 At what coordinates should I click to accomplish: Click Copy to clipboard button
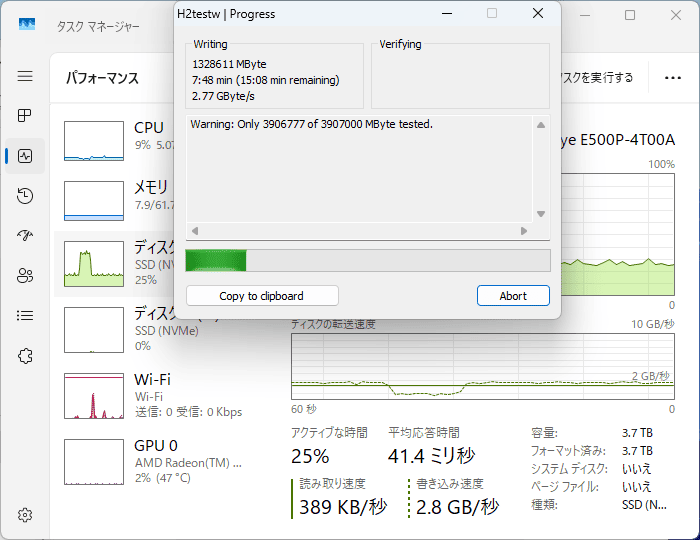coord(262,296)
